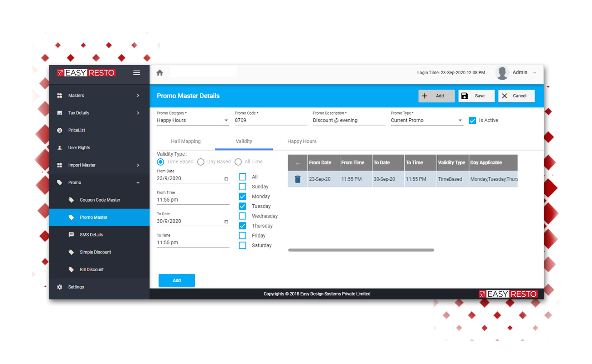The width and height of the screenshot is (592, 364).
Task: Click the Easy Resto footer logo
Action: 508,294
